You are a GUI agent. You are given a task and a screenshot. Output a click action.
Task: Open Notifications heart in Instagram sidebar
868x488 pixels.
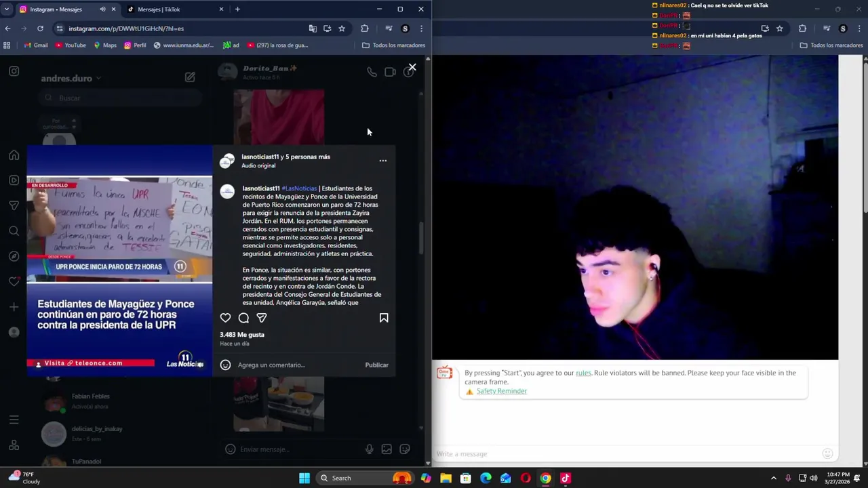coord(14,281)
